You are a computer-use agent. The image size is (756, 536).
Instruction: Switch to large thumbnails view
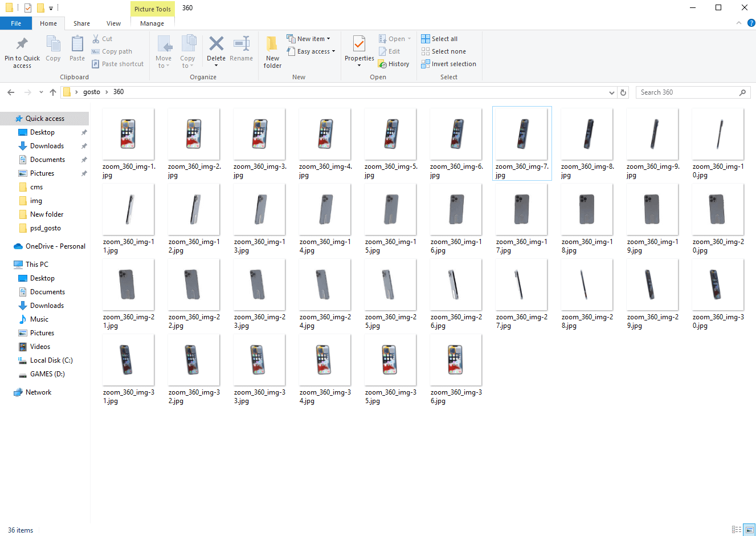click(x=749, y=530)
